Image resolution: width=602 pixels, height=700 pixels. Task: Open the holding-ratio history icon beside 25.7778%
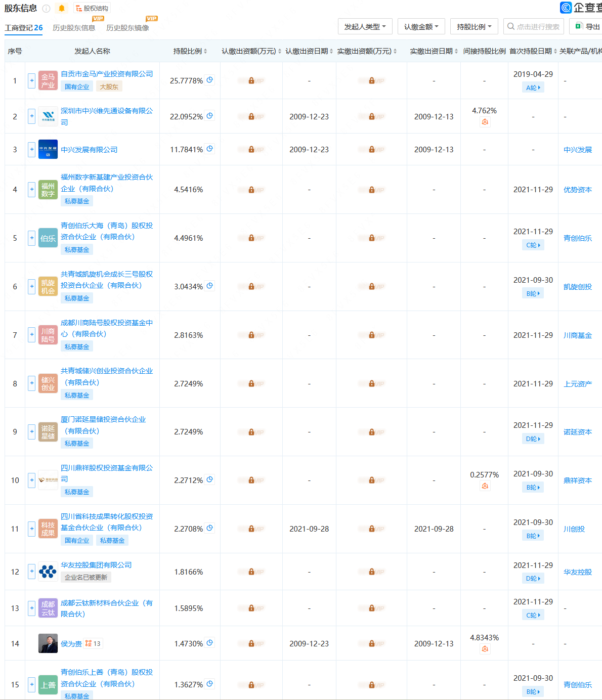coord(210,80)
